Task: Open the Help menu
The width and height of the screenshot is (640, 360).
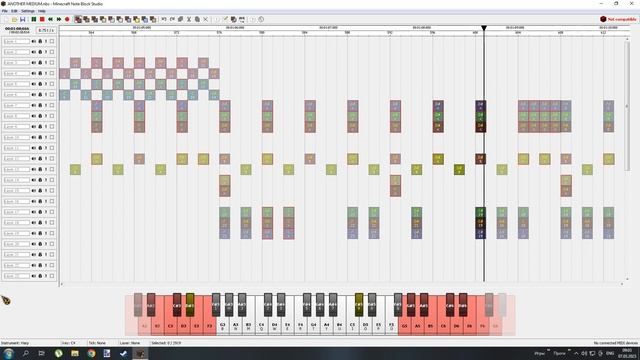Action: pyautogui.click(x=42, y=11)
